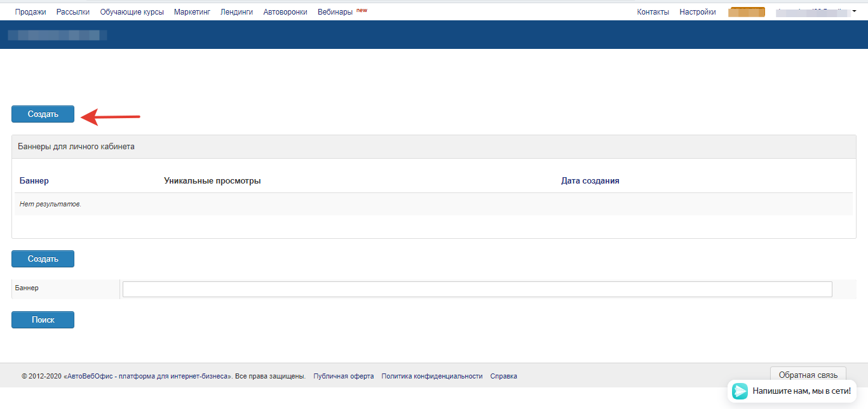
Task: Open Политика конфиденциальности link
Action: [431, 376]
